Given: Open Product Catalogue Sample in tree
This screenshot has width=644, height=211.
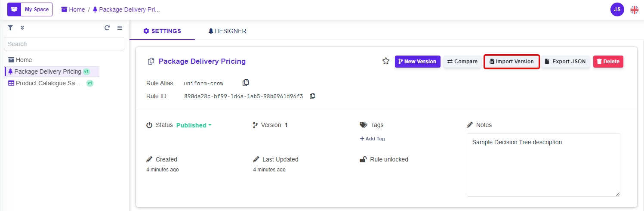Looking at the screenshot, I should coord(48,83).
